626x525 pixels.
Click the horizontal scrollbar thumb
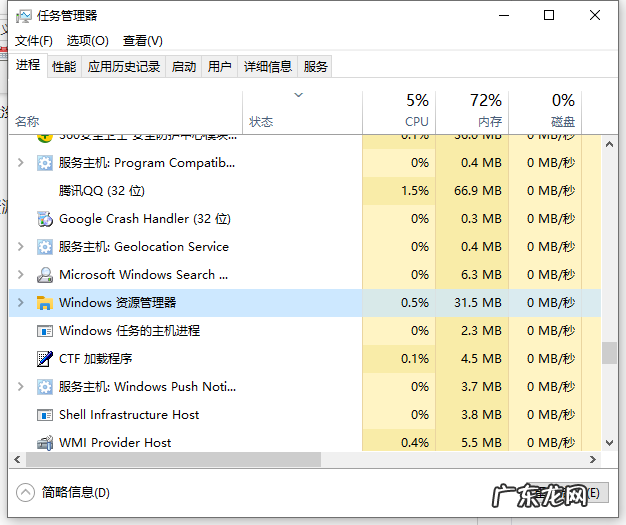coord(173,460)
